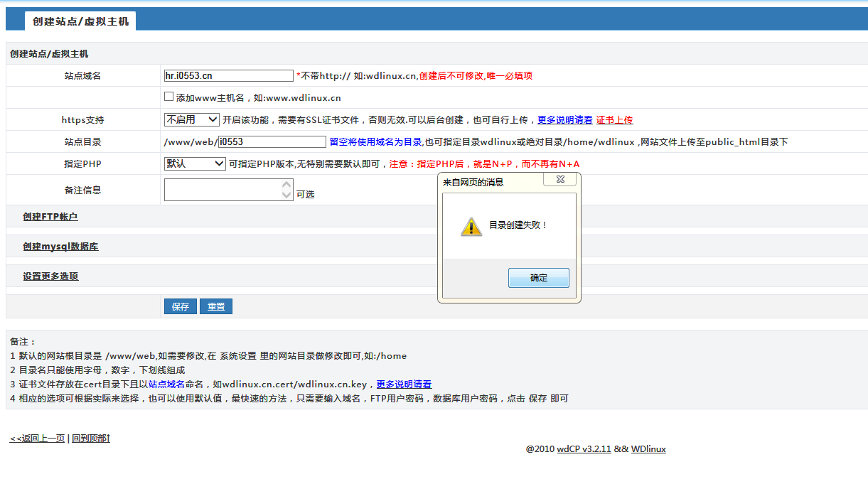Open the https支持 dropdown
This screenshot has width=868, height=484.
pyautogui.click(x=192, y=119)
